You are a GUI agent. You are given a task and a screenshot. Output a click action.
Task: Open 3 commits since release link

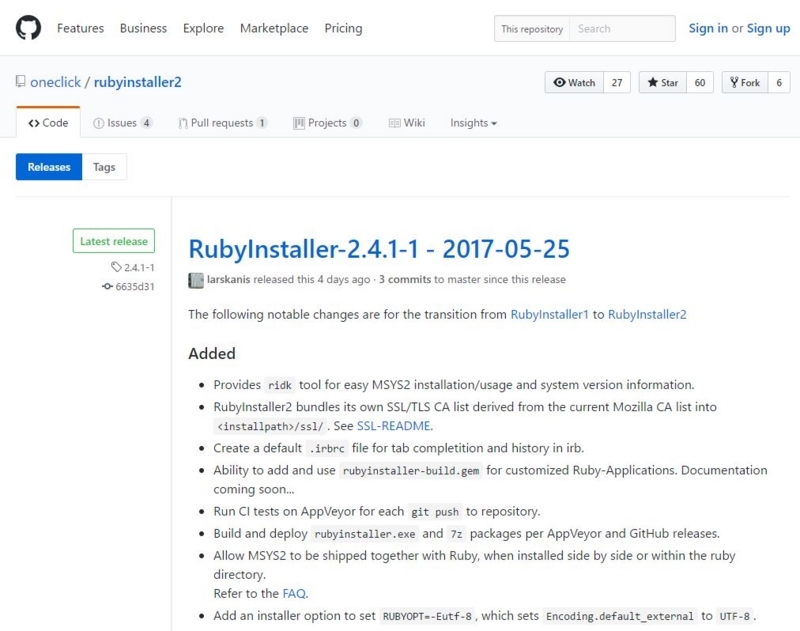tap(405, 280)
